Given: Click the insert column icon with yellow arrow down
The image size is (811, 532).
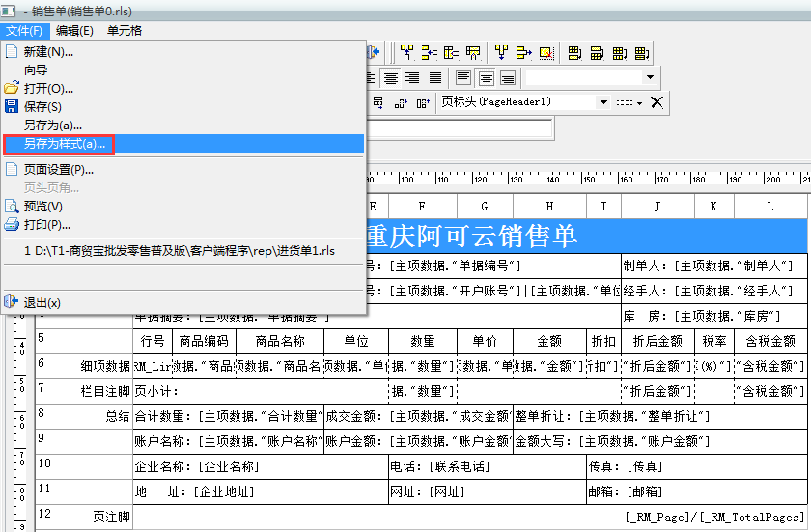Looking at the screenshot, I should pos(499,53).
